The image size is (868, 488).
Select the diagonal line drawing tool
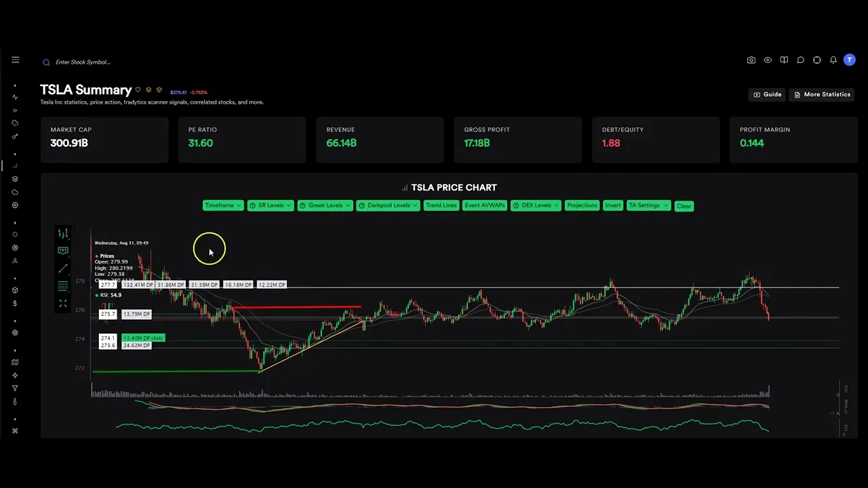63,268
